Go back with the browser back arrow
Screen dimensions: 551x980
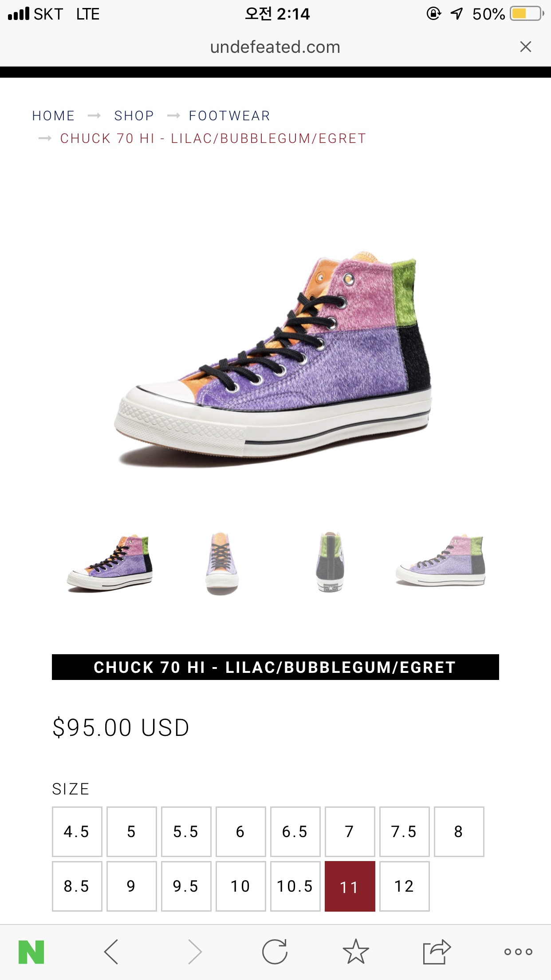(x=111, y=952)
